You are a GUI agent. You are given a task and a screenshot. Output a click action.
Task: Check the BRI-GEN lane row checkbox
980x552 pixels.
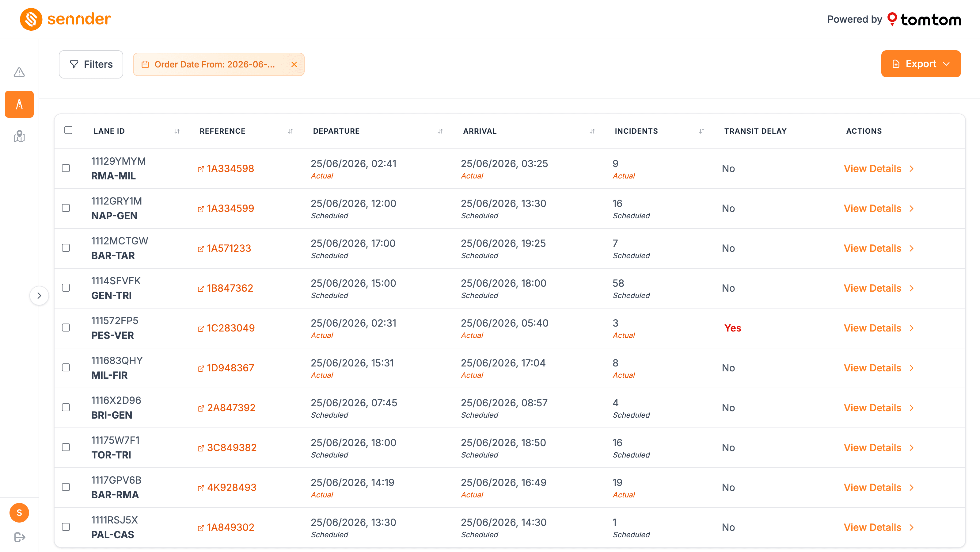(66, 407)
